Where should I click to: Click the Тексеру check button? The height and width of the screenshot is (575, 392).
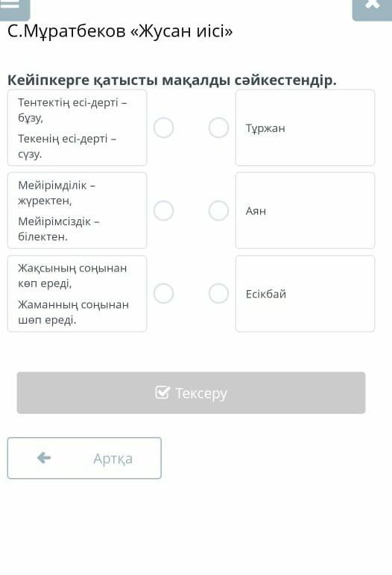coord(191,393)
